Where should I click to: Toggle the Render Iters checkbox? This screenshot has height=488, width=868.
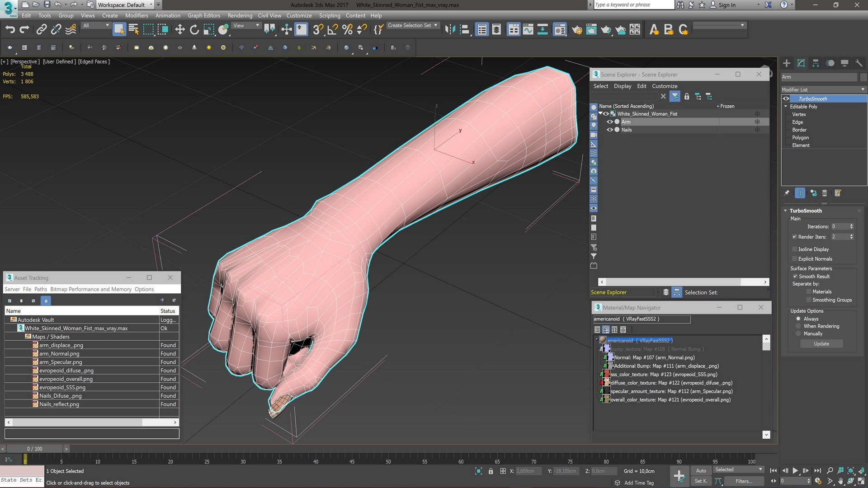tap(795, 237)
